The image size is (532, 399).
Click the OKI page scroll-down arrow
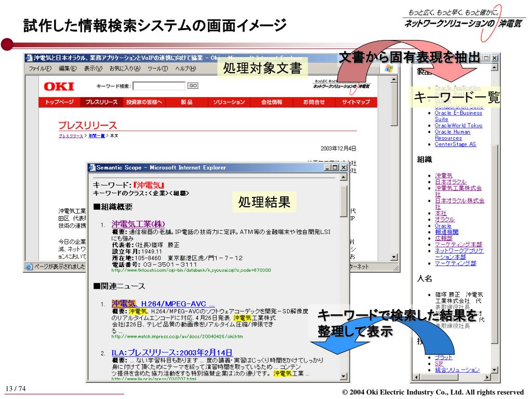click(394, 257)
